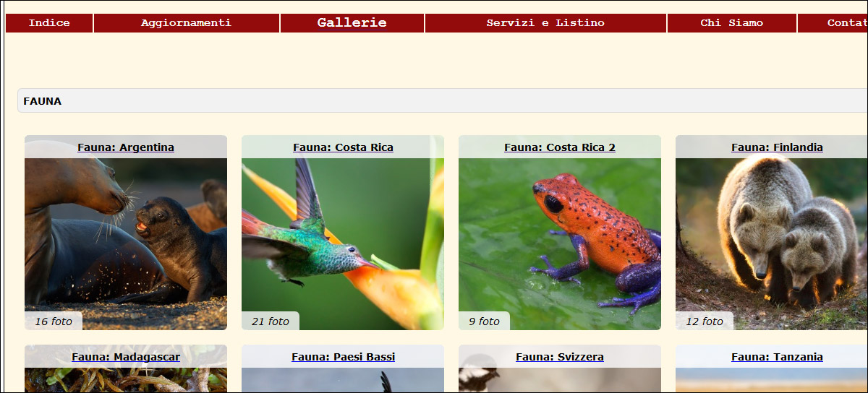Click the FAUNA section header bar
Image resolution: width=868 pixels, height=393 pixels.
[443, 101]
